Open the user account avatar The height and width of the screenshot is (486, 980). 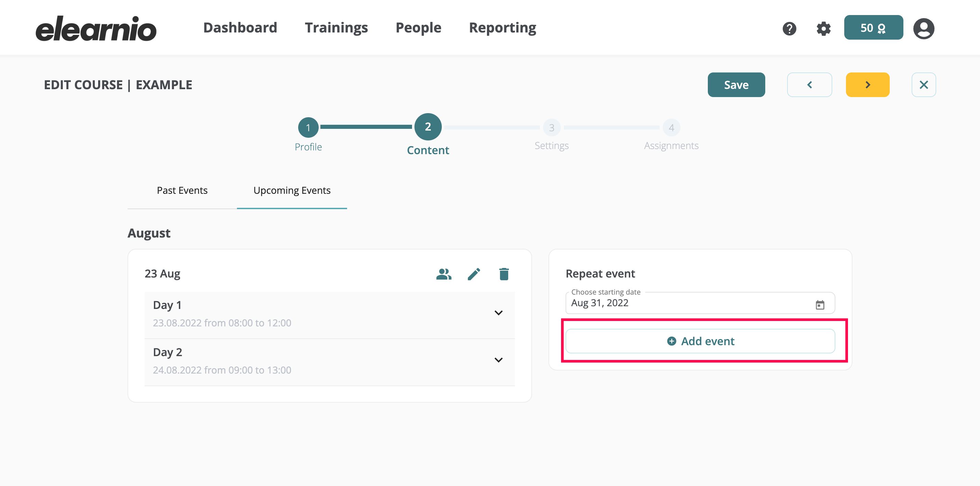click(924, 28)
